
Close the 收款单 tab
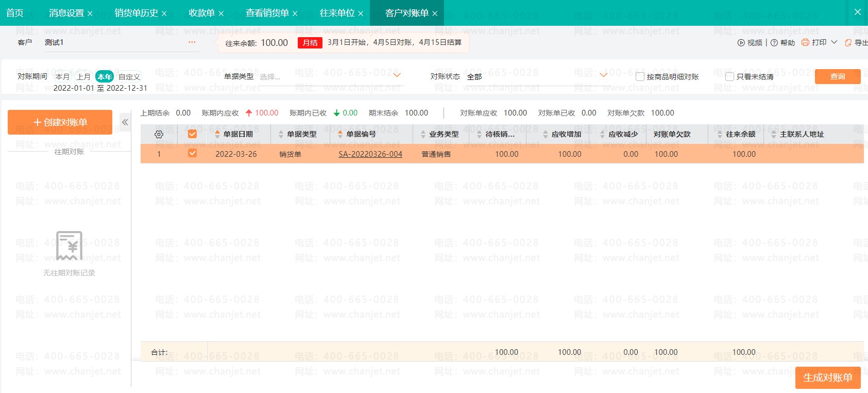point(221,14)
